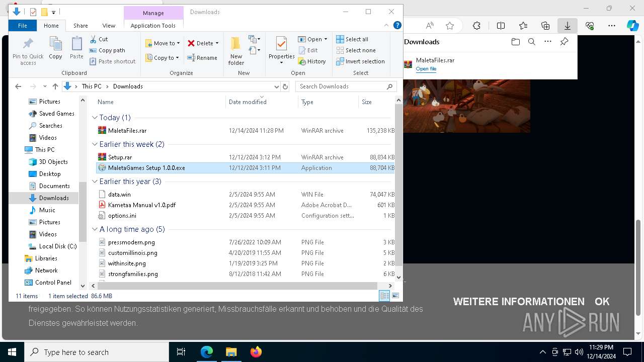Image resolution: width=644 pixels, height=362 pixels.
Task: Switch to details view layout icon
Action: pos(385,296)
